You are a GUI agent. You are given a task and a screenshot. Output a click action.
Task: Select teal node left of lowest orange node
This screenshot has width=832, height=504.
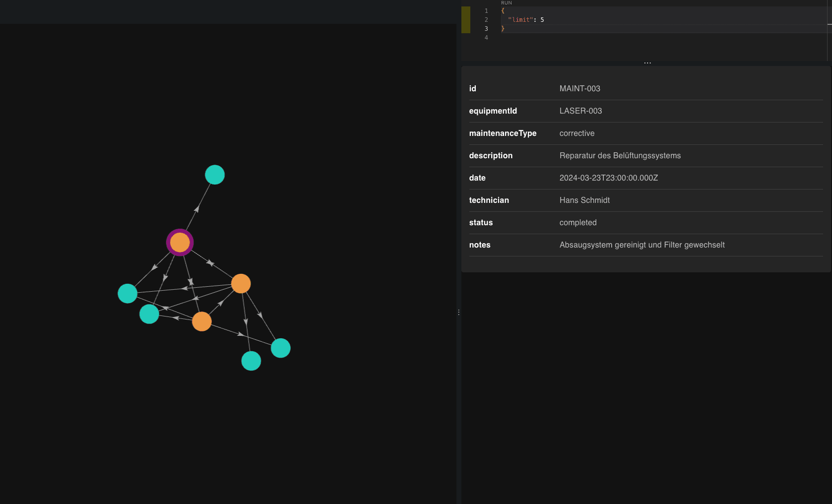tap(149, 314)
